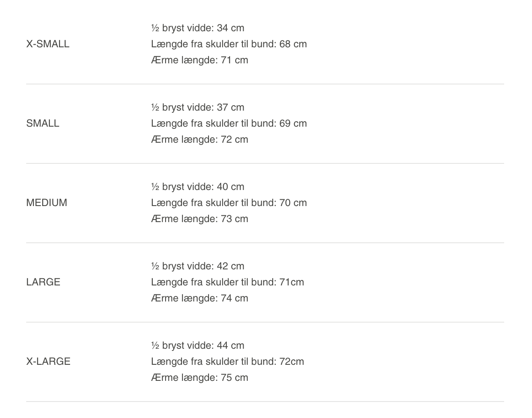Click the 'Ærme længde: 71 cm' line
532x418 pixels.
click(x=200, y=60)
